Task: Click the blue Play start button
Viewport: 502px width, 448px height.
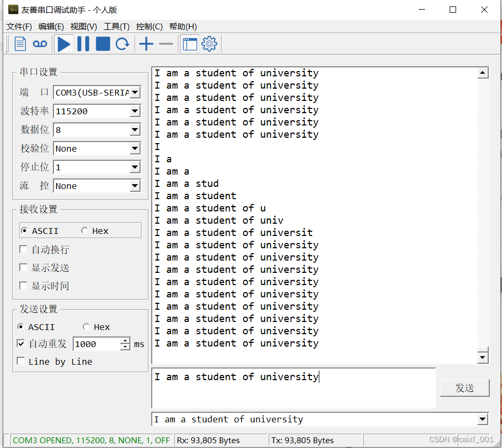Action: pyautogui.click(x=64, y=44)
